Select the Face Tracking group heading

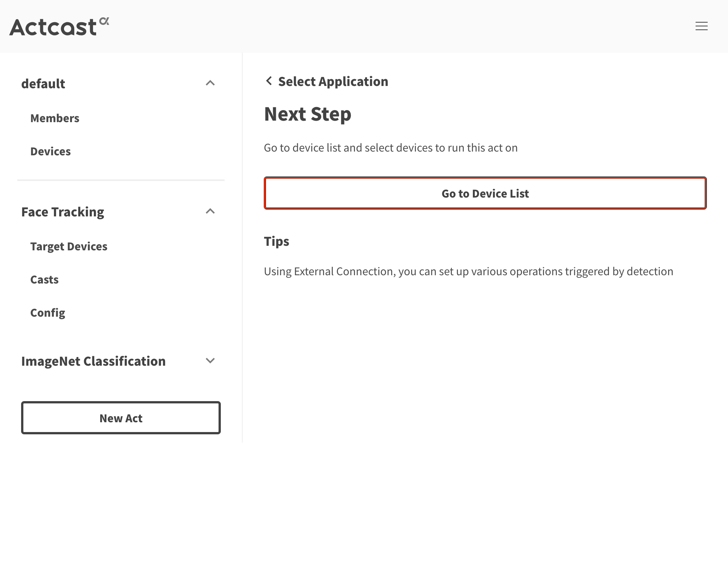(x=63, y=211)
